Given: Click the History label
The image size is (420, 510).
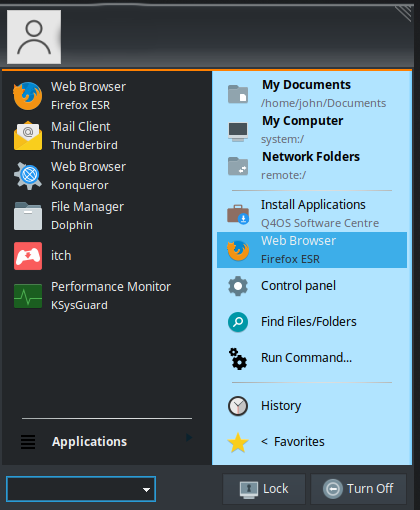Looking at the screenshot, I should [x=281, y=406].
